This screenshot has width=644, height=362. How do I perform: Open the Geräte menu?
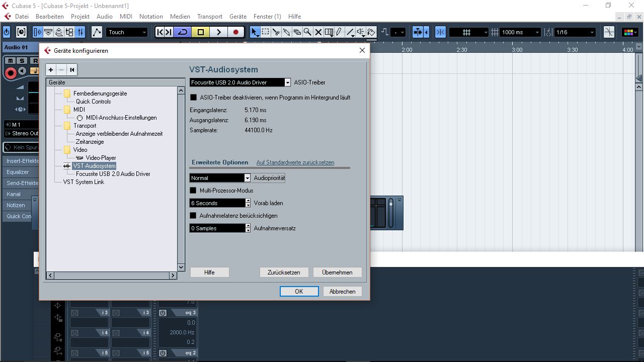pyautogui.click(x=238, y=16)
